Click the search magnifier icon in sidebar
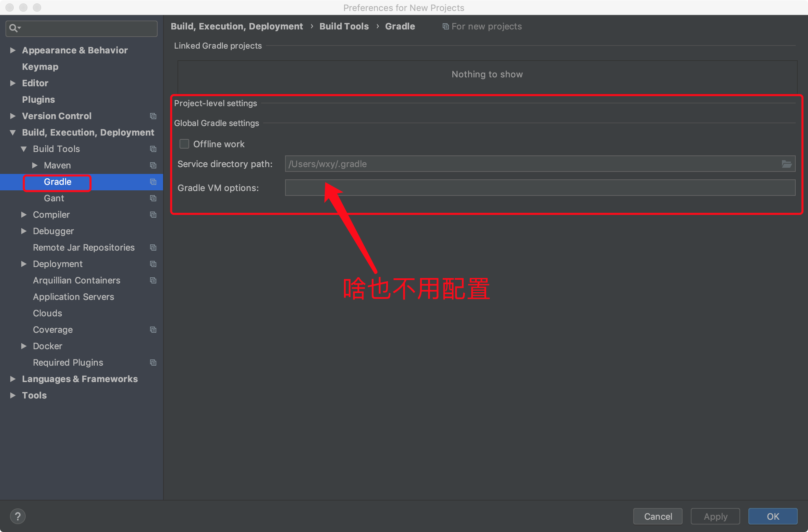This screenshot has width=808, height=532. pos(14,28)
